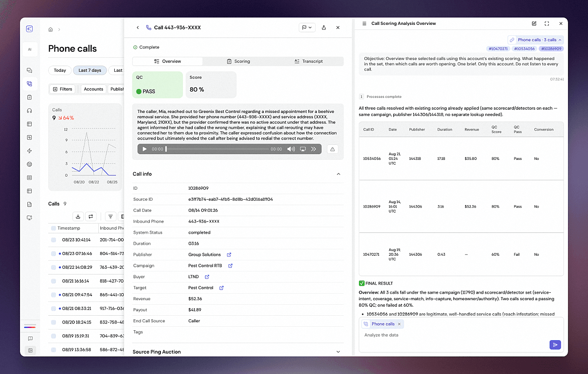The image size is (588, 374).
Task: Open LTND buyer external link
Action: tap(207, 277)
